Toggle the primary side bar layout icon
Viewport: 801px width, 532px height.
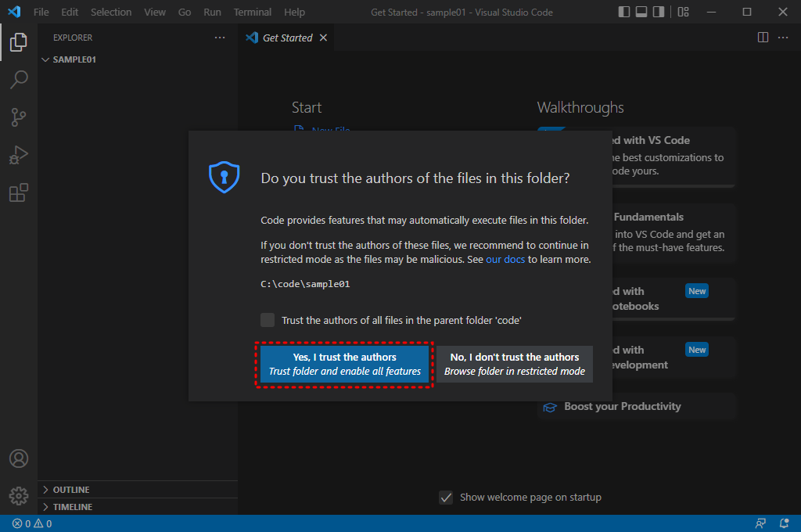(623, 12)
